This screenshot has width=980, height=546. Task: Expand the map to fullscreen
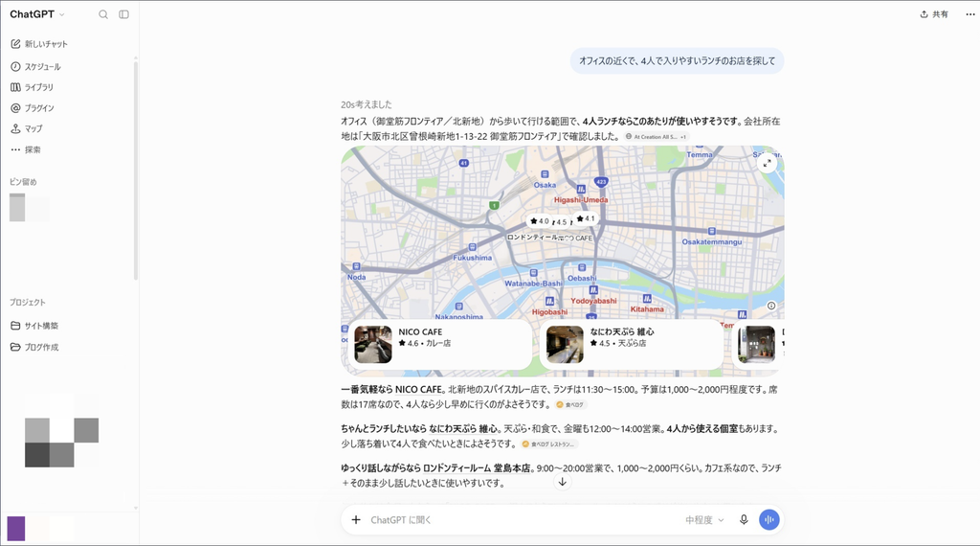point(767,163)
